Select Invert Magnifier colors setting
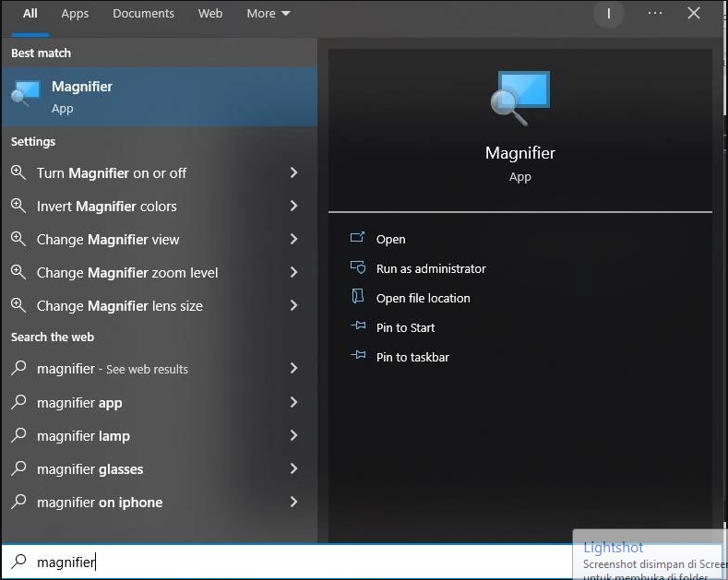Image resolution: width=728 pixels, height=580 pixels. [160, 206]
